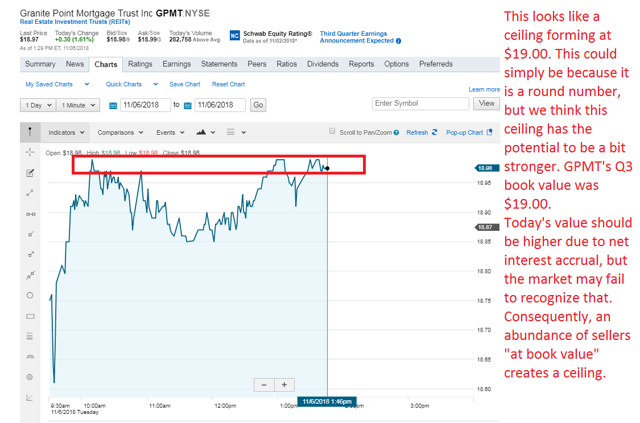Expand the Comparisons dropdown

point(120,132)
